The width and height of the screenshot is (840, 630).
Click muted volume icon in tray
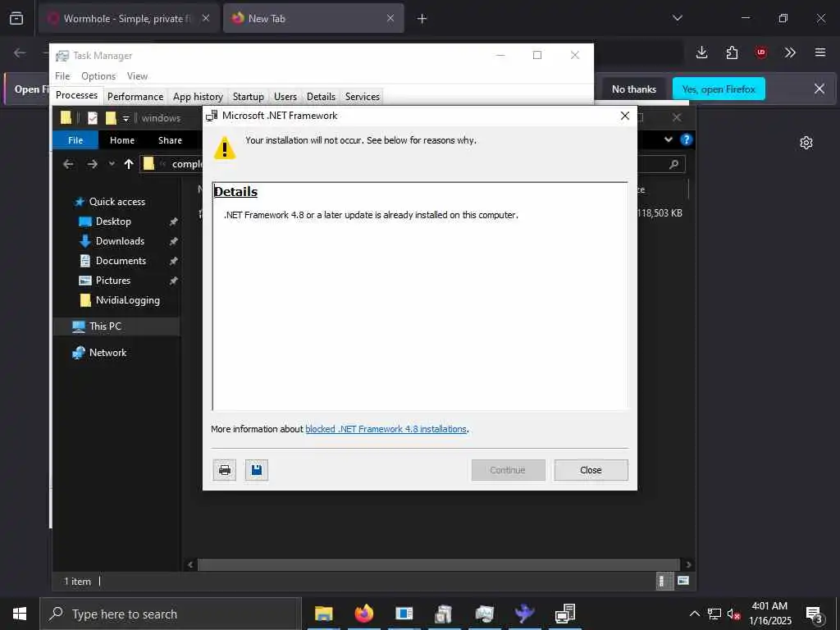(x=734, y=614)
